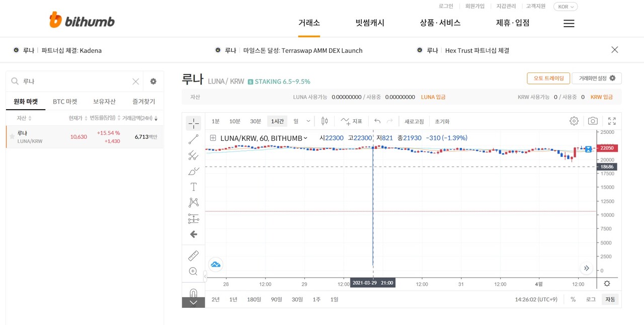The image size is (644, 325).
Task: Sort market list by 현재가
Action: [x=78, y=118]
